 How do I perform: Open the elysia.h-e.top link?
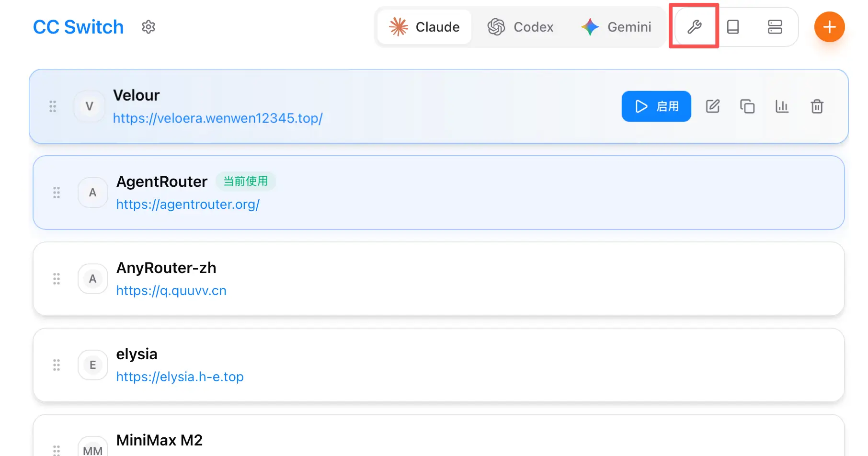click(x=180, y=377)
